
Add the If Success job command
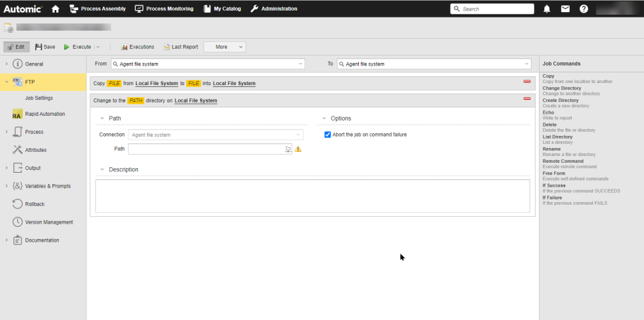pyautogui.click(x=554, y=185)
